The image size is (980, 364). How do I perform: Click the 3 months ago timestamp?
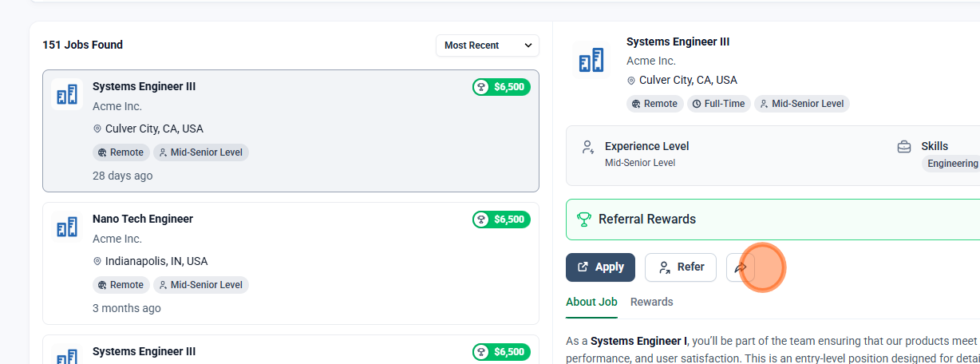click(126, 308)
